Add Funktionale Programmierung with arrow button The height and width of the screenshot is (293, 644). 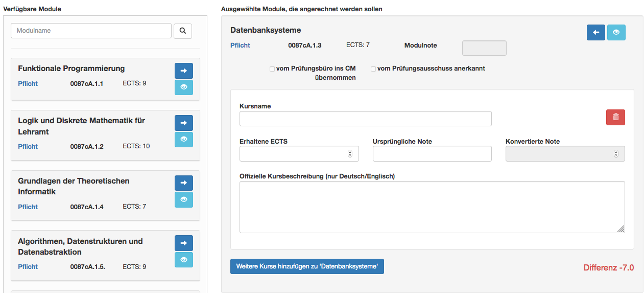(x=184, y=71)
